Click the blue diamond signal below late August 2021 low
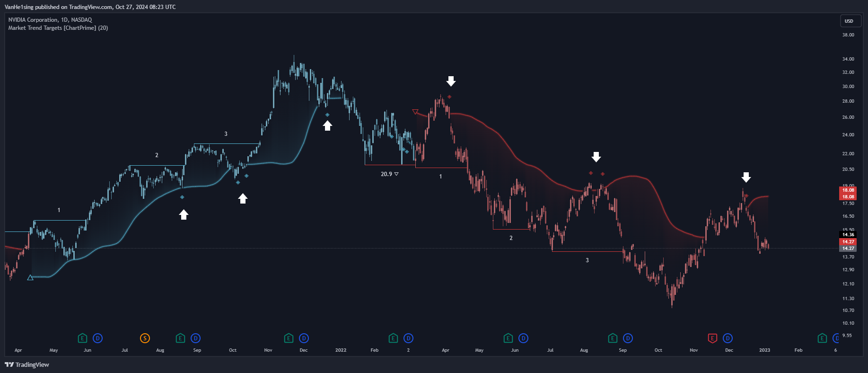 coord(182,197)
